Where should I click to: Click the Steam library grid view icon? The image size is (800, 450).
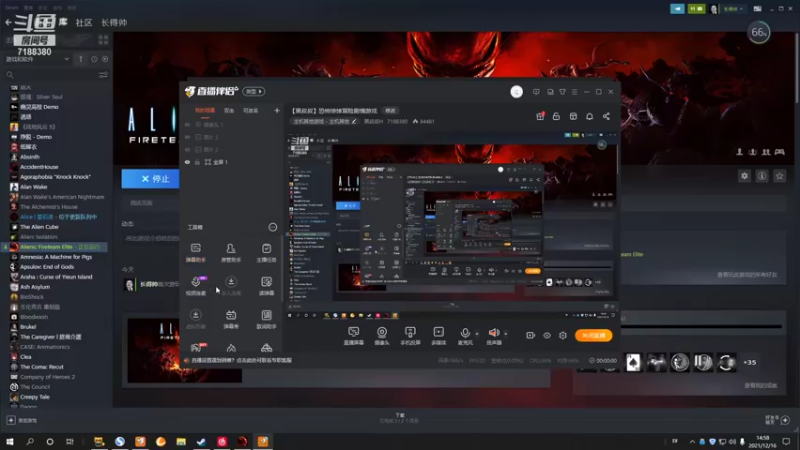point(104,40)
